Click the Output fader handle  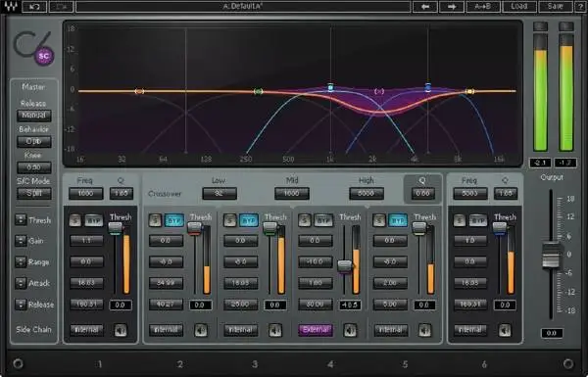pyautogui.click(x=551, y=255)
